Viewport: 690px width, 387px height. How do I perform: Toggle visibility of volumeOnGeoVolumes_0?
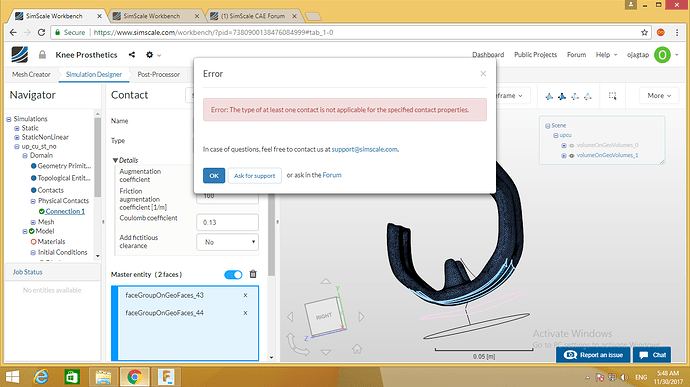click(x=572, y=145)
